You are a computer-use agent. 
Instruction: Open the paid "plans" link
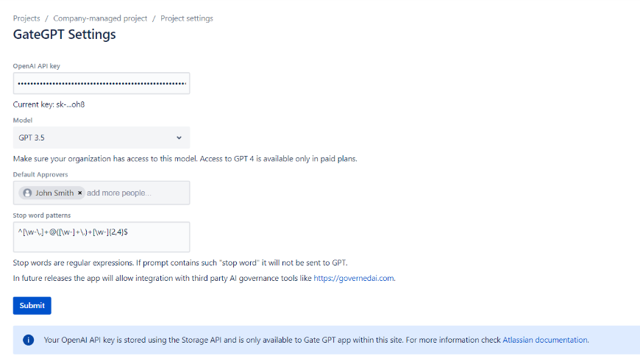click(346, 159)
